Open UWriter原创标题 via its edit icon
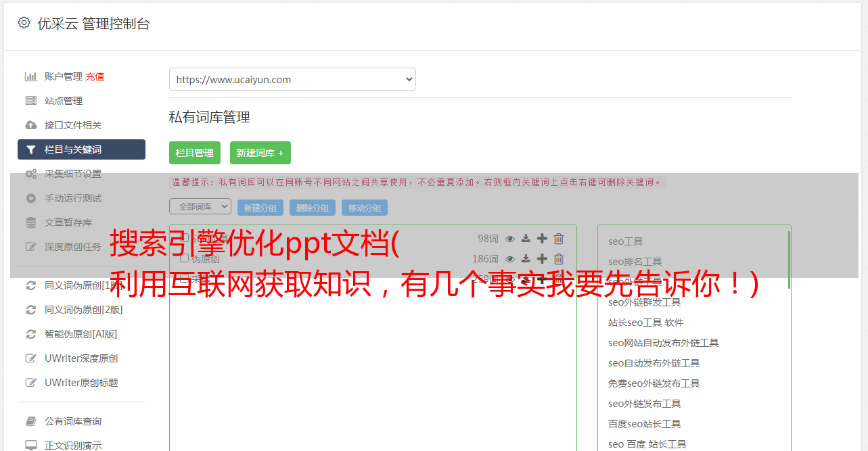Image resolution: width=868 pixels, height=451 pixels. pyautogui.click(x=31, y=383)
